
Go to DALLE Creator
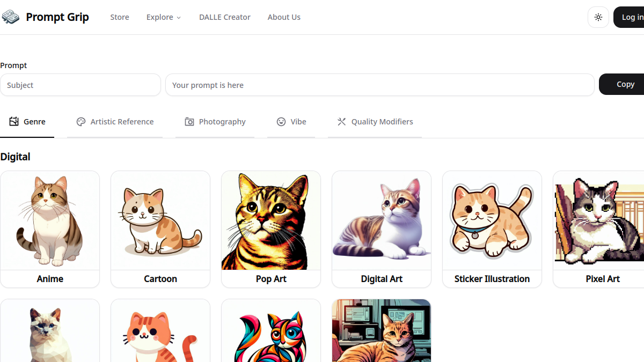[x=225, y=17]
